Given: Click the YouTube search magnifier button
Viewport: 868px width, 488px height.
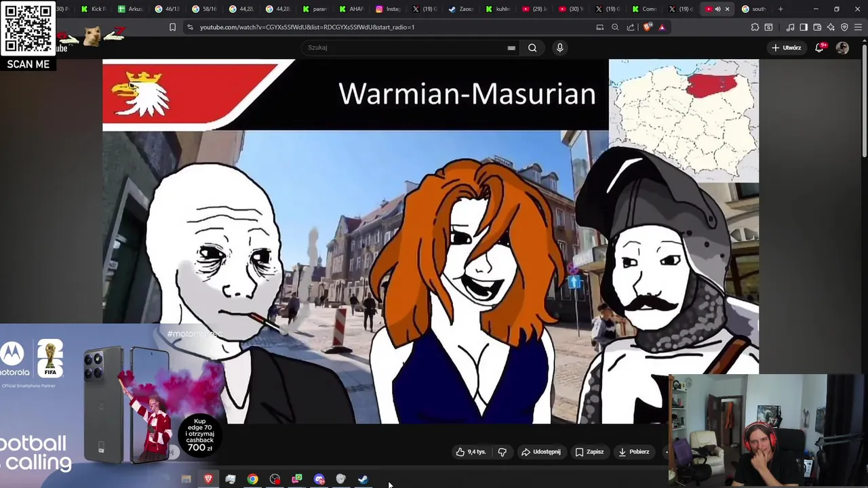Looking at the screenshot, I should click(532, 47).
